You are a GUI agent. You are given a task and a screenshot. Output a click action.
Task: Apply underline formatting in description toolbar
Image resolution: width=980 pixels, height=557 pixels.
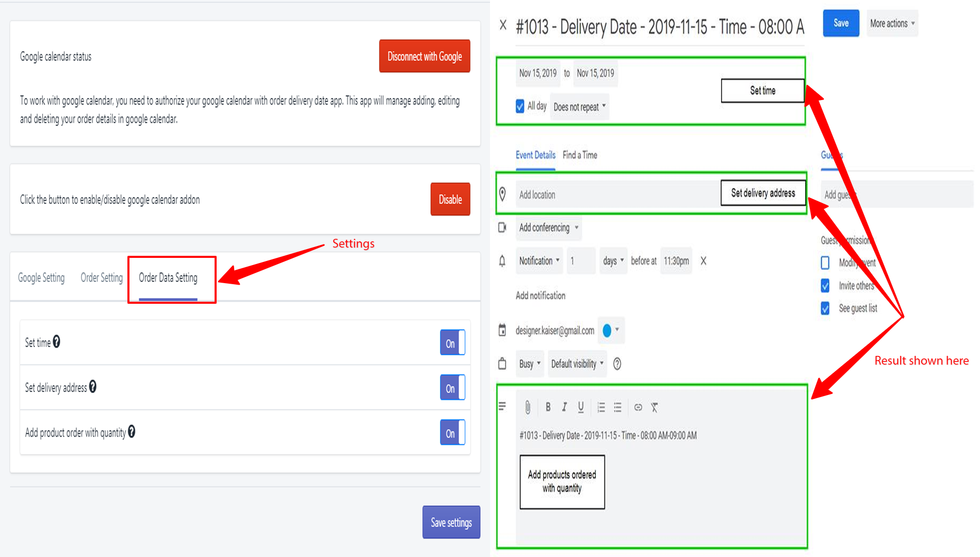pos(581,407)
